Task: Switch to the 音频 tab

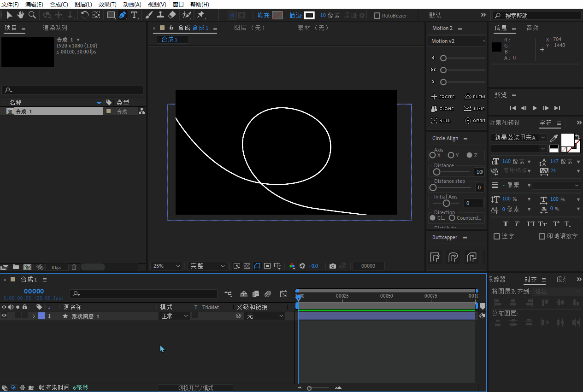Action: point(532,28)
